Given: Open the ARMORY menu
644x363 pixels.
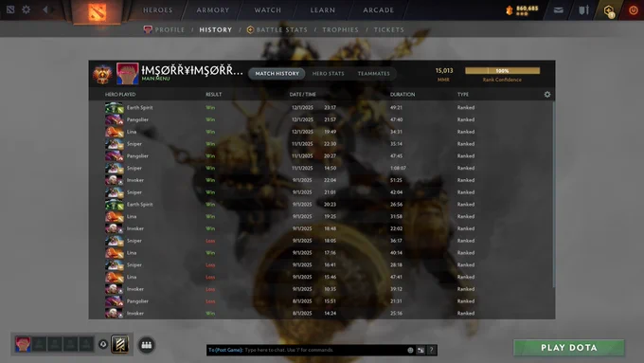Looking at the screenshot, I should [213, 9].
